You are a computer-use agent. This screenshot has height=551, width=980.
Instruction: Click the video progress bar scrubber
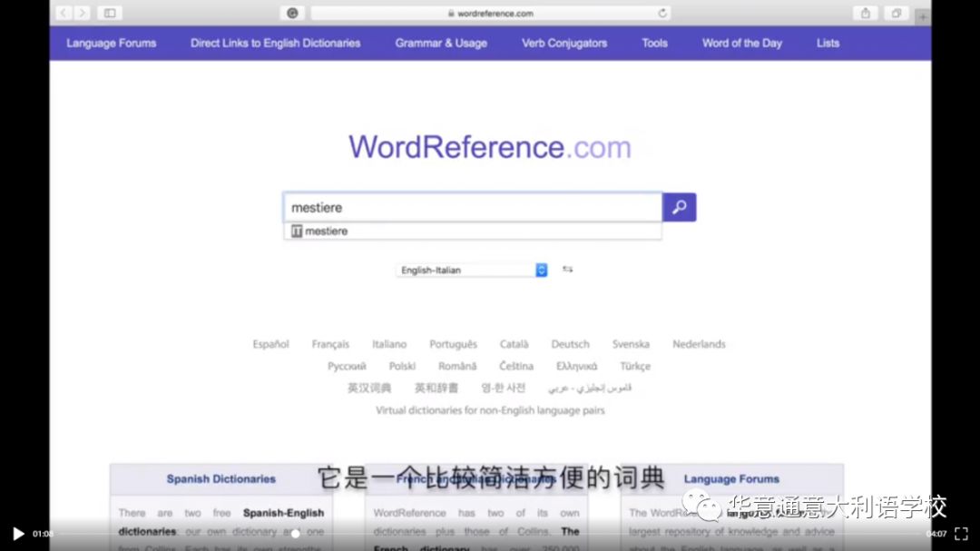tap(296, 534)
